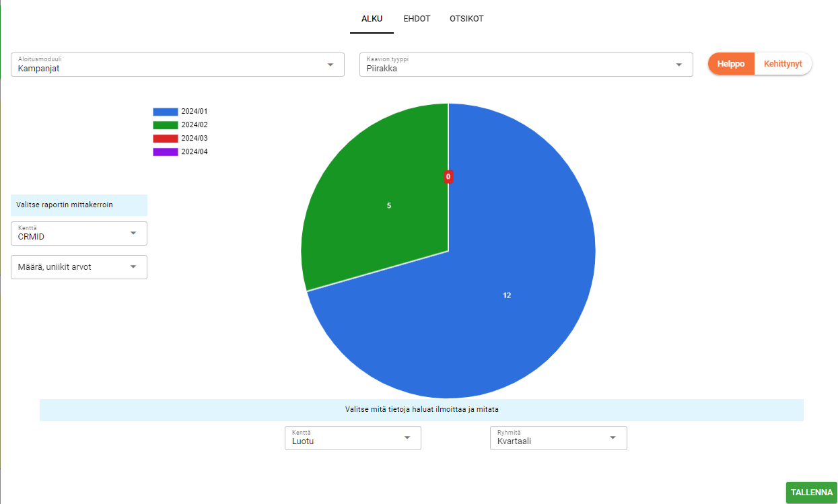Toggle the purple 2024/04 legend swatch
This screenshot has height=504, width=838.
pos(165,152)
